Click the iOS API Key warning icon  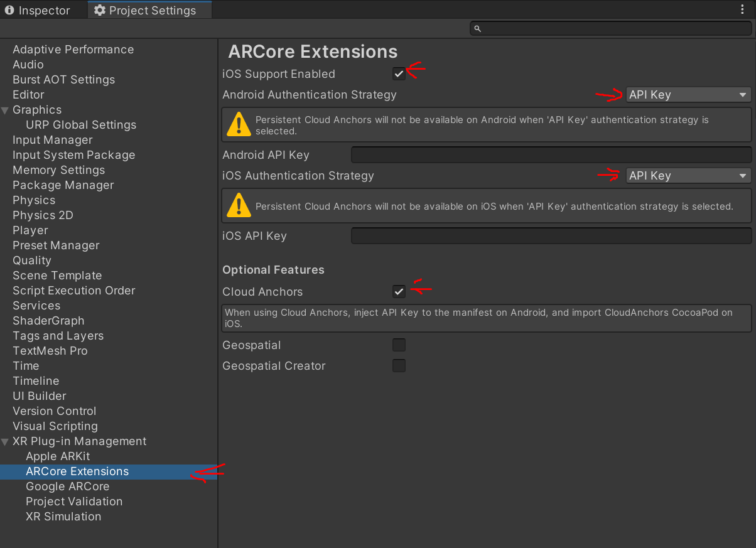[x=239, y=205]
